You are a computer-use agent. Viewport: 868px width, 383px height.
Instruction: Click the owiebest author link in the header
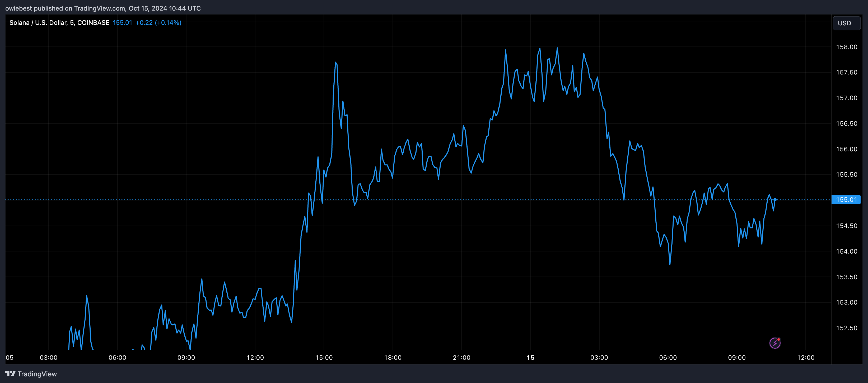pos(19,8)
